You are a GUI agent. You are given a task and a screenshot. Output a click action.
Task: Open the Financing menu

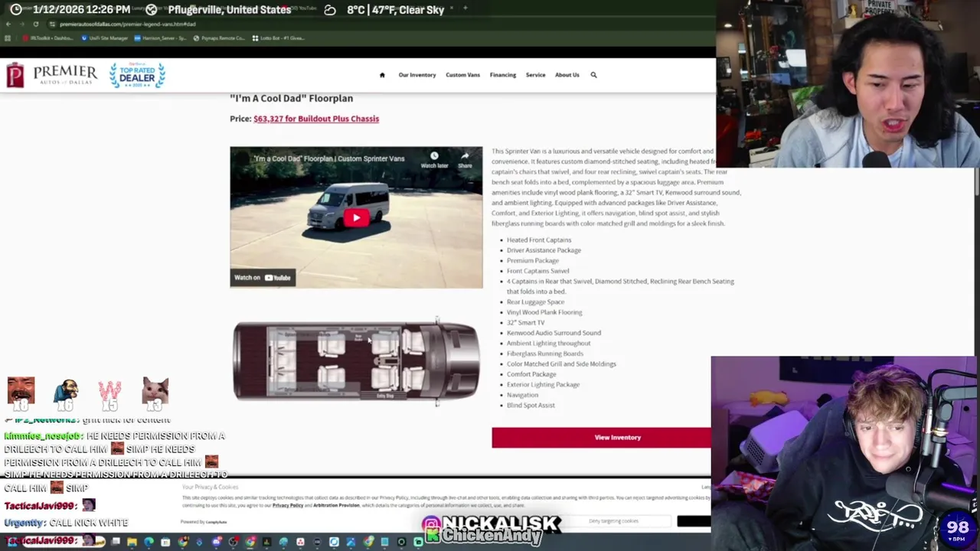click(x=503, y=75)
